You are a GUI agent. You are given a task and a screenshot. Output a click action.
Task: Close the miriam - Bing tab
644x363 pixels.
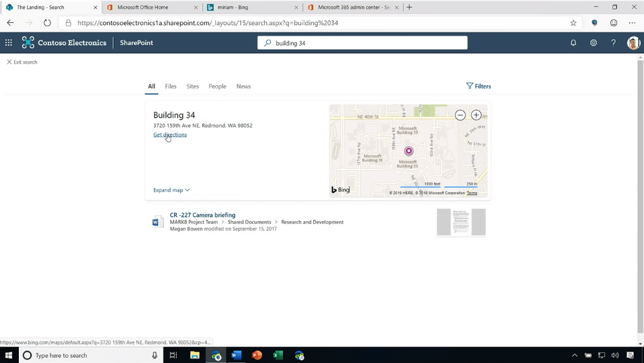click(x=296, y=7)
